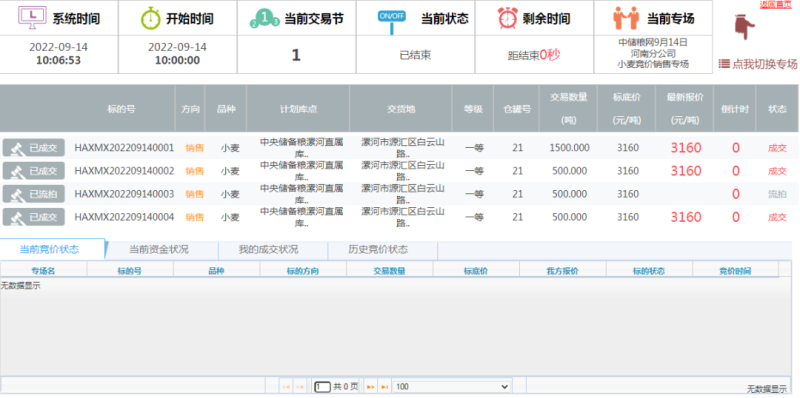
Task: Click lot number HAXMX202209140001
Action: pyautogui.click(x=124, y=148)
